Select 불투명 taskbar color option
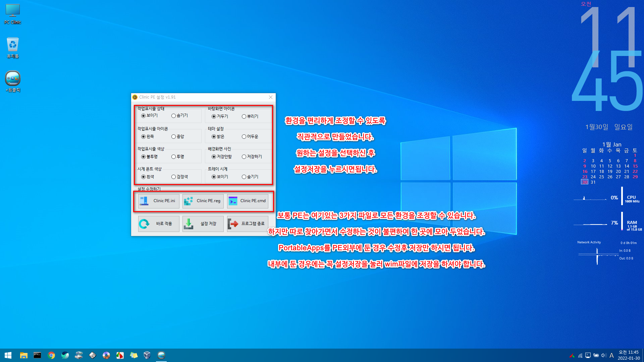Image resolution: width=644 pixels, height=362 pixels. tap(150, 157)
